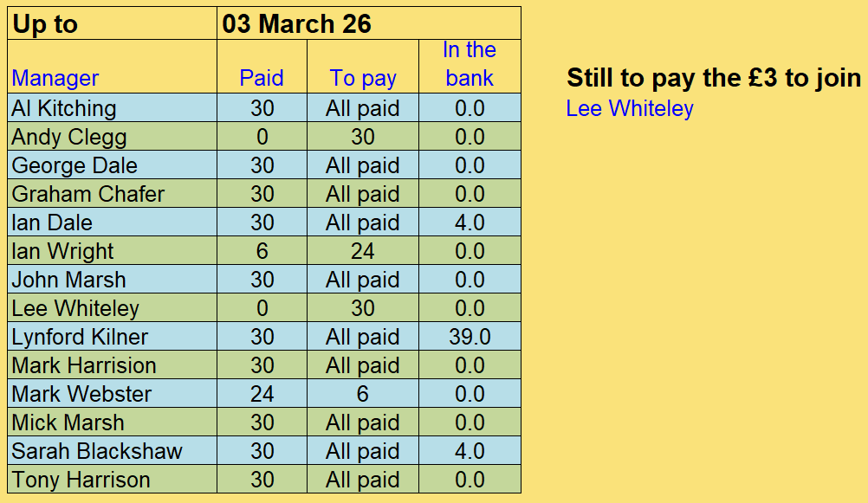This screenshot has width=868, height=503.
Task: Click the Tony Harrison name cell
Action: click(81, 480)
